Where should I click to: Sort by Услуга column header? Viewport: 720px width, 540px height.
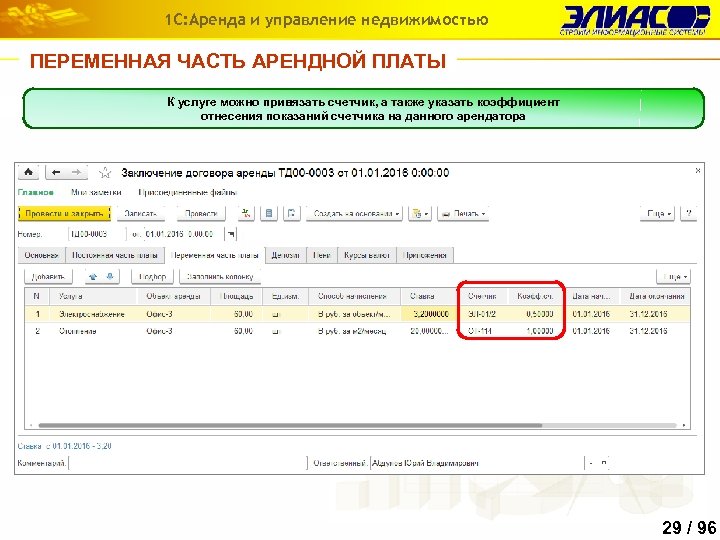click(93, 296)
